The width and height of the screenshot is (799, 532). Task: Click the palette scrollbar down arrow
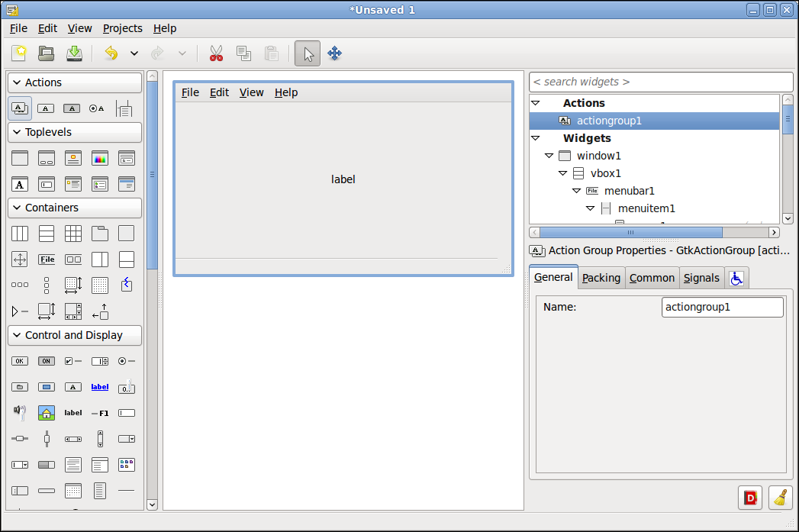(152, 505)
